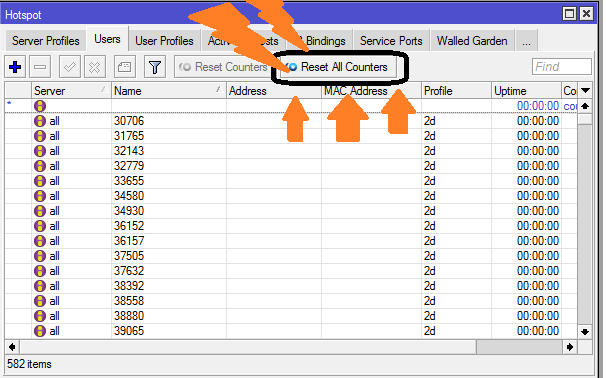606x378 pixels.
Task: Focus the Find search field
Action: tap(562, 66)
